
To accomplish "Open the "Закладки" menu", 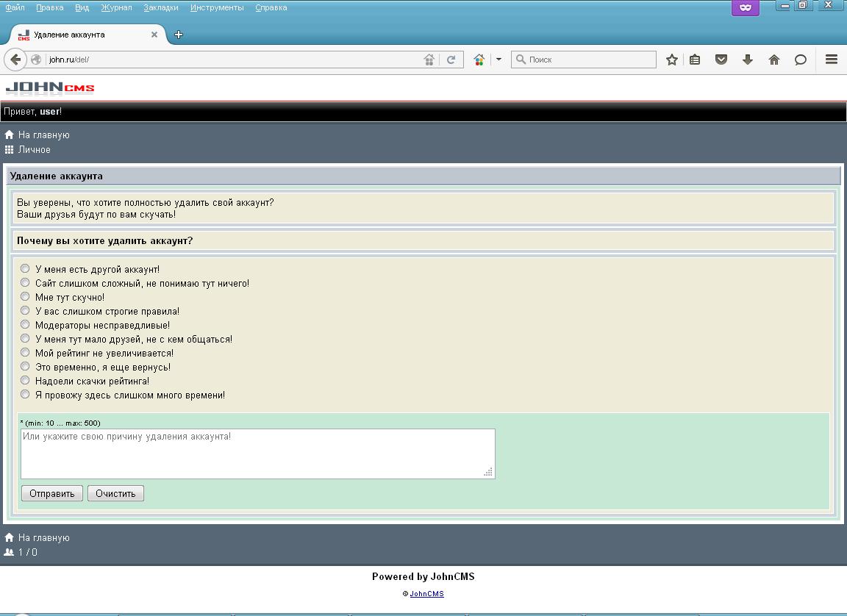I will [161, 7].
